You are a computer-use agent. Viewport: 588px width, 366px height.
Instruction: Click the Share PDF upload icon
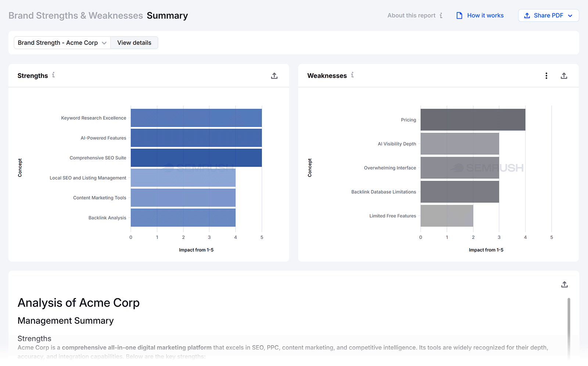tap(527, 15)
